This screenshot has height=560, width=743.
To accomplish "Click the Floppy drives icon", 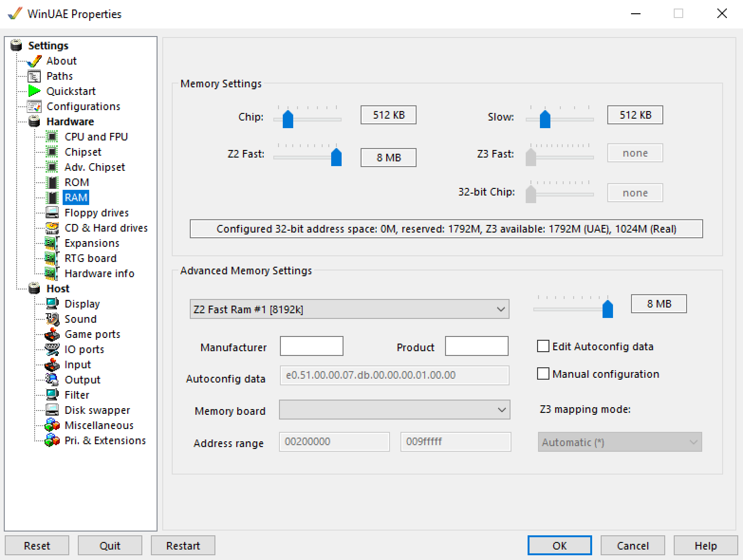I will pos(52,213).
